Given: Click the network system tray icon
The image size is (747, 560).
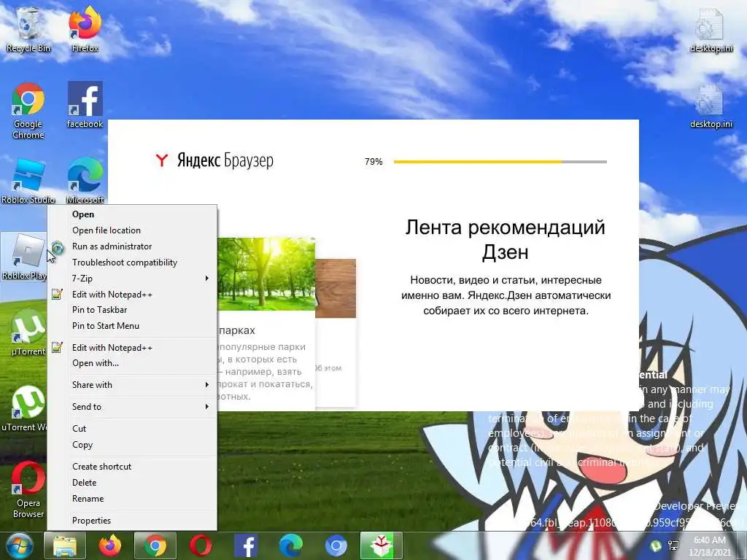Looking at the screenshot, I should coord(673,545).
